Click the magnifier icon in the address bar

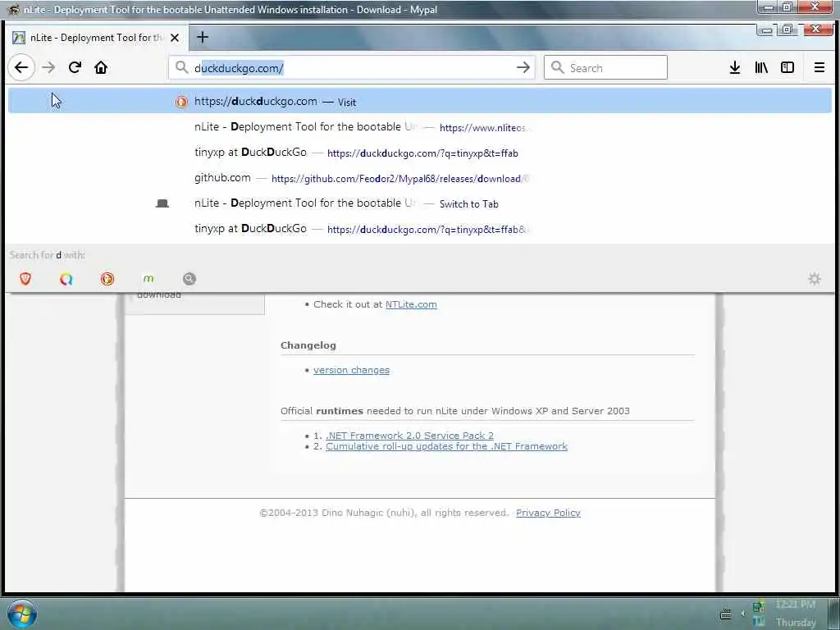click(x=181, y=67)
